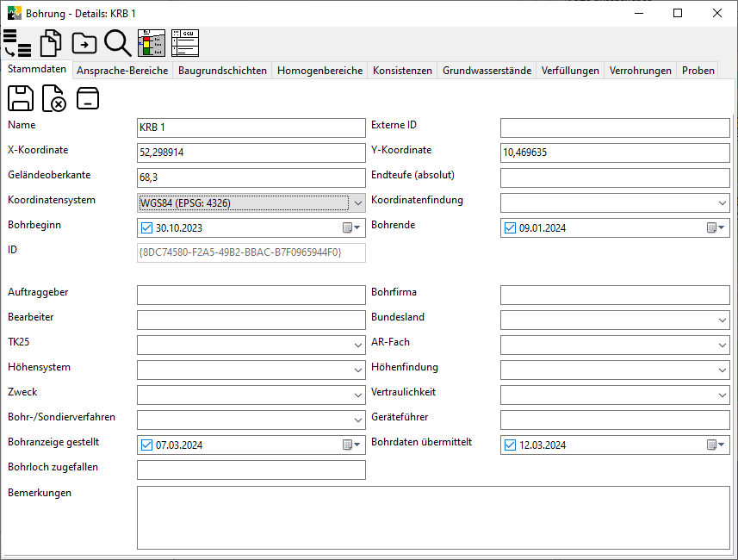738x560 pixels.
Task: Click the magnifying glass search icon
Action: point(117,43)
